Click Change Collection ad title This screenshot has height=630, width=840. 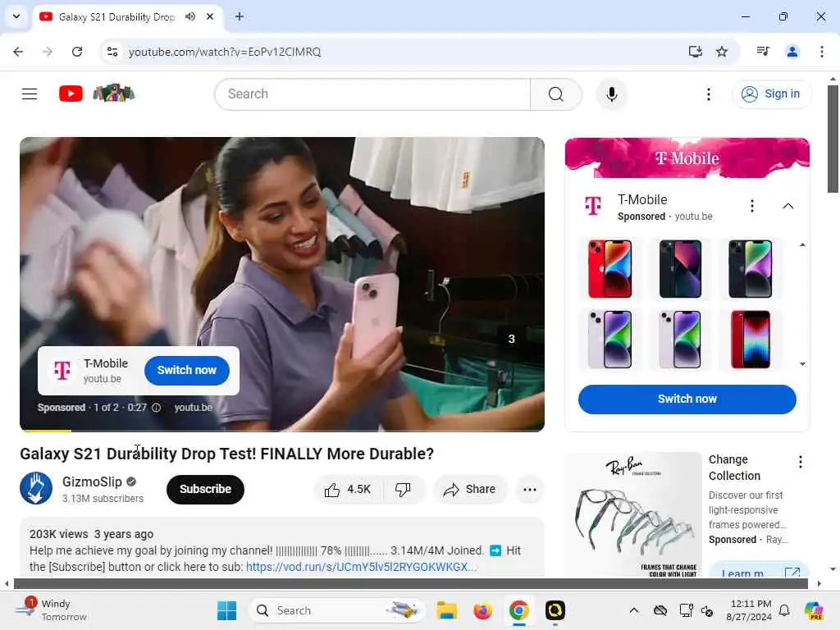point(734,468)
